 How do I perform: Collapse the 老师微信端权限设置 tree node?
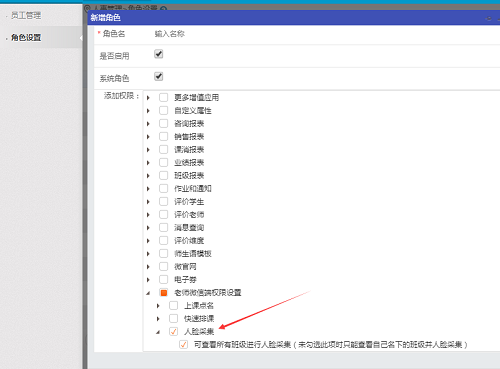[148, 293]
